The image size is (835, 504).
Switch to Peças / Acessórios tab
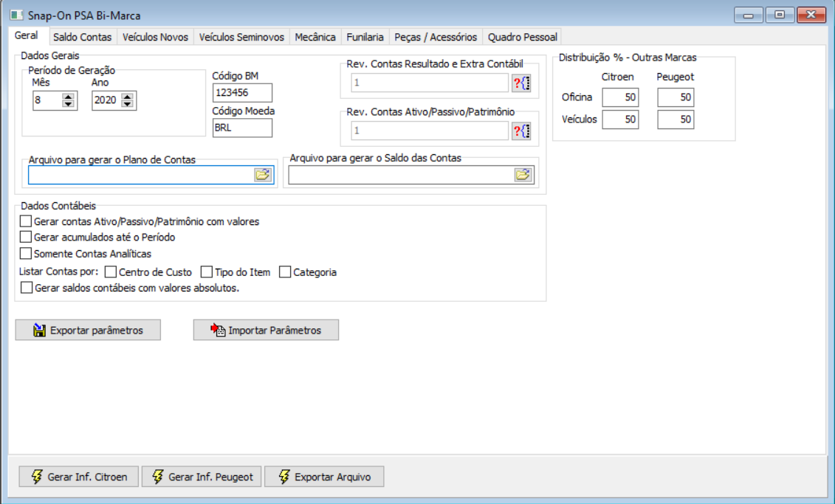436,37
